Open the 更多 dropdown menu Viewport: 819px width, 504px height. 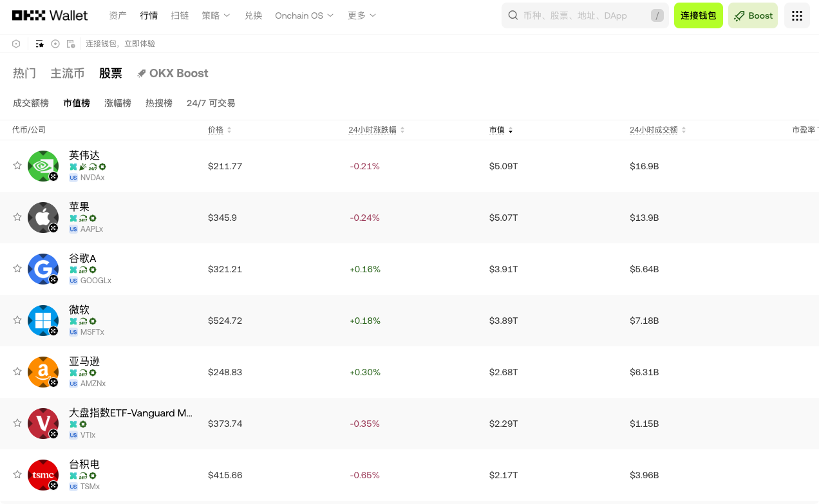tap(362, 15)
